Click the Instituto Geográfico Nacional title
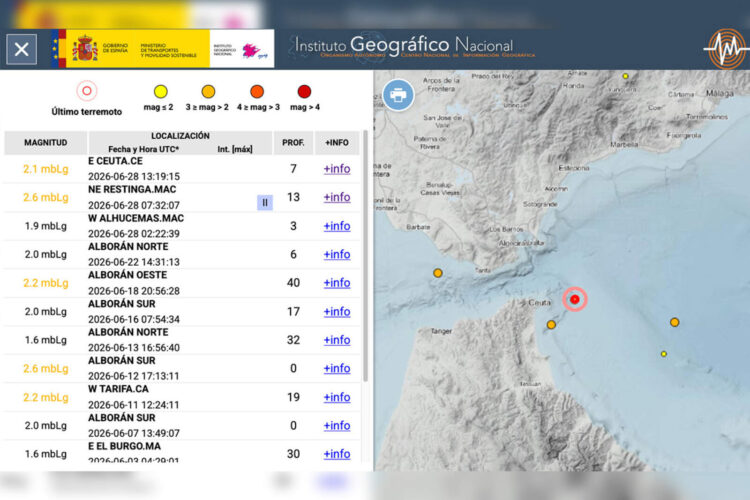Viewport: 750px width, 500px height. 404,45
